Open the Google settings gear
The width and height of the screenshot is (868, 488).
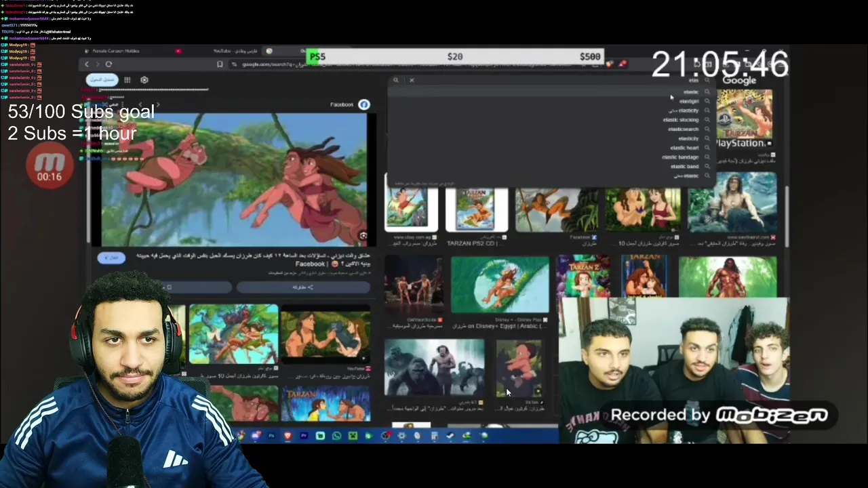click(144, 80)
